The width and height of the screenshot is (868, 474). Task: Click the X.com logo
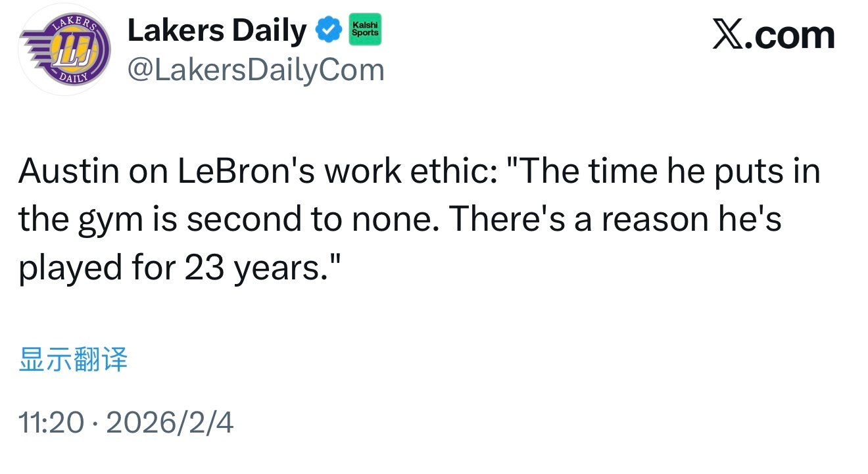point(773,35)
